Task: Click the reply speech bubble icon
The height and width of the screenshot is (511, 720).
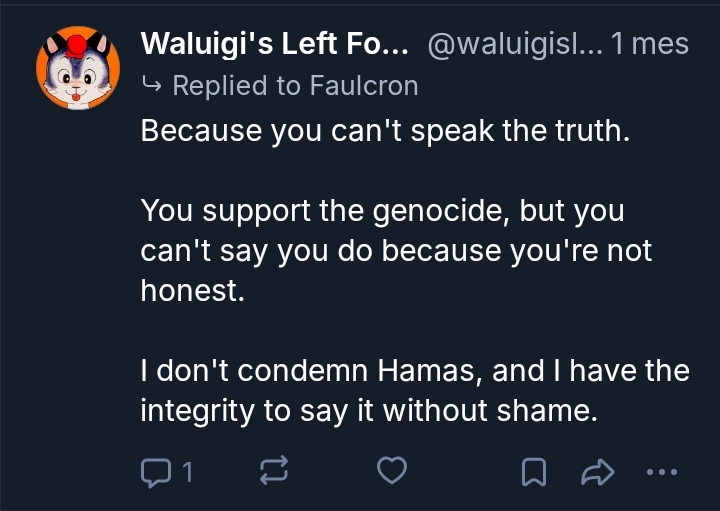Action: [x=156, y=469]
